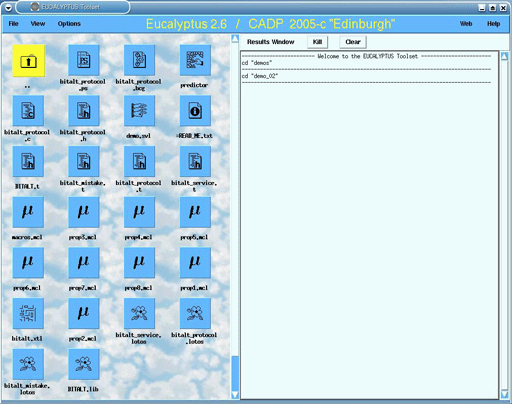Click the Clear button
This screenshot has height=404, width=512.
[353, 42]
